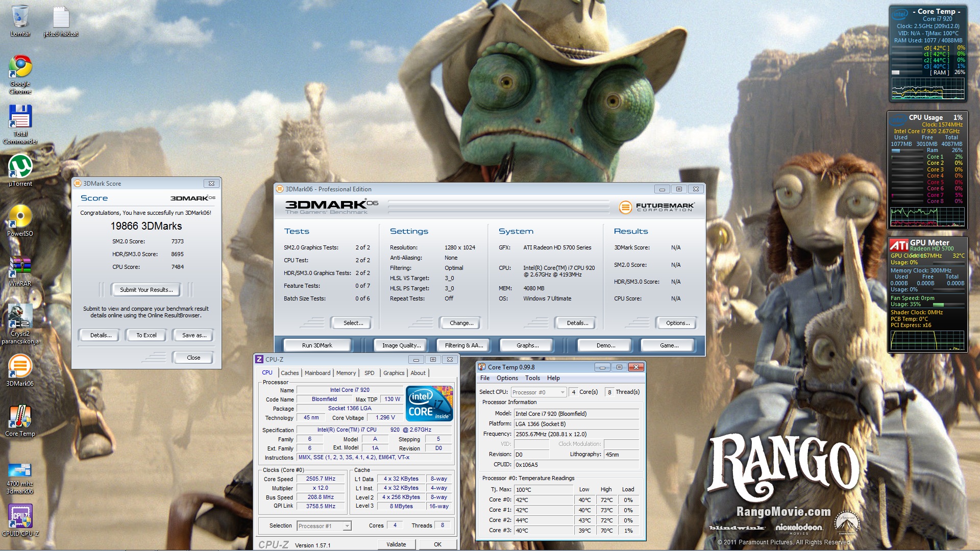This screenshot has height=551, width=980.
Task: Open Filtering & AA settings
Action: (x=463, y=345)
